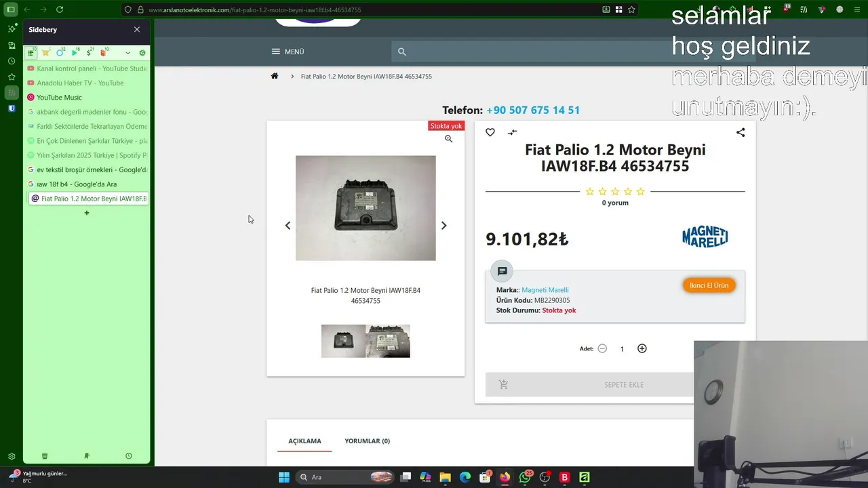Click the trash icon at the Sidebery bottom bar

(45, 456)
